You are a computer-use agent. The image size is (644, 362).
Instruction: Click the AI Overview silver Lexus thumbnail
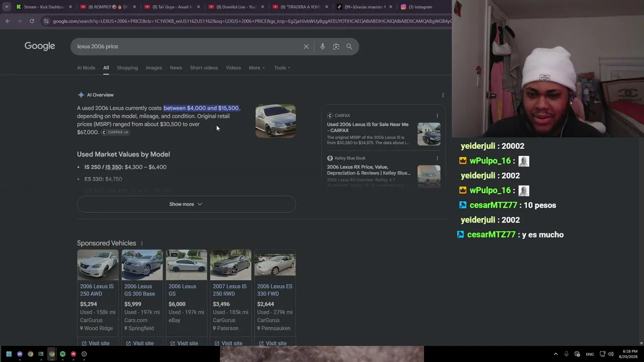click(x=276, y=121)
